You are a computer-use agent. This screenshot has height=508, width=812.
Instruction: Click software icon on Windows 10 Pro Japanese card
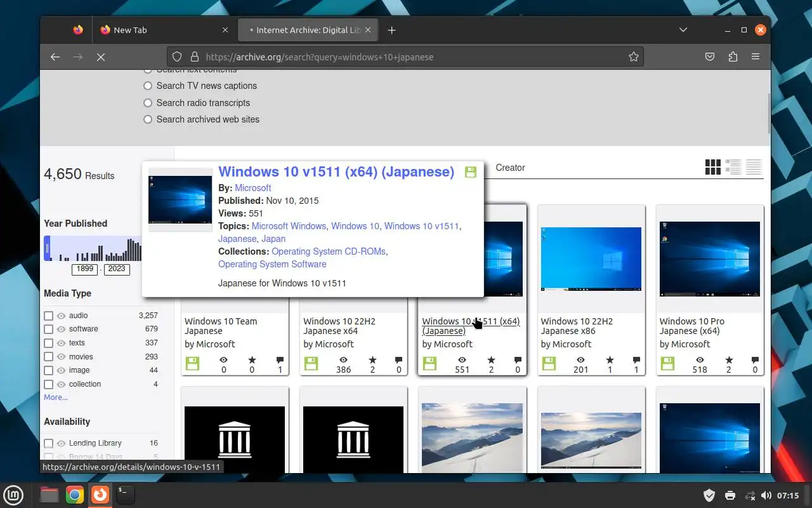point(667,364)
